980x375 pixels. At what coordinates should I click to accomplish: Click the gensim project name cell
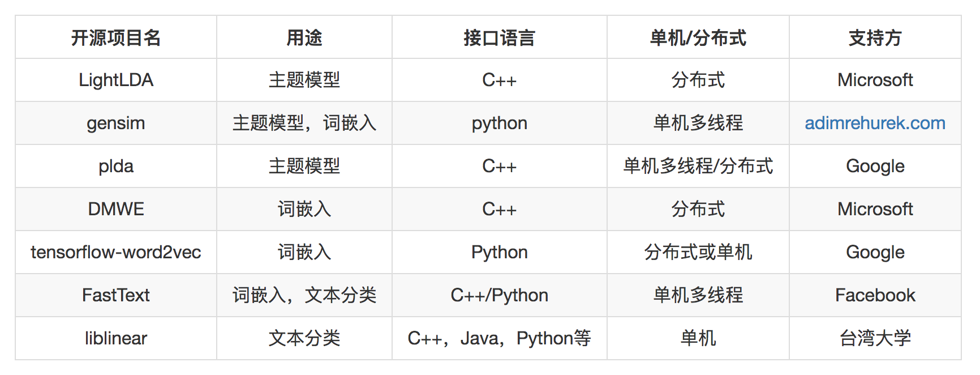116,123
